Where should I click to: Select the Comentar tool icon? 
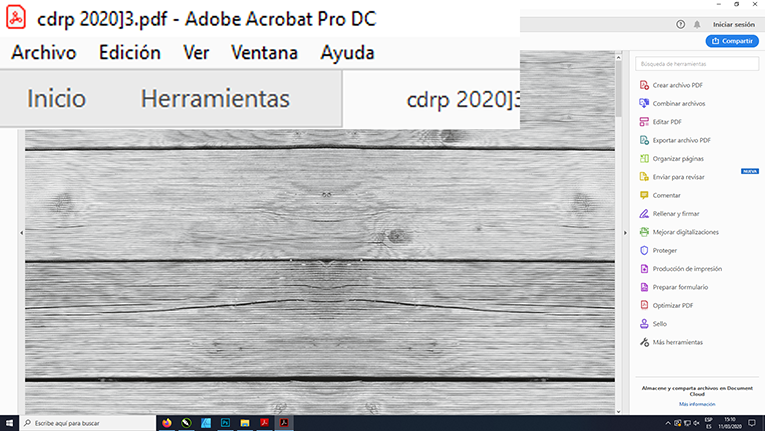[x=644, y=195]
